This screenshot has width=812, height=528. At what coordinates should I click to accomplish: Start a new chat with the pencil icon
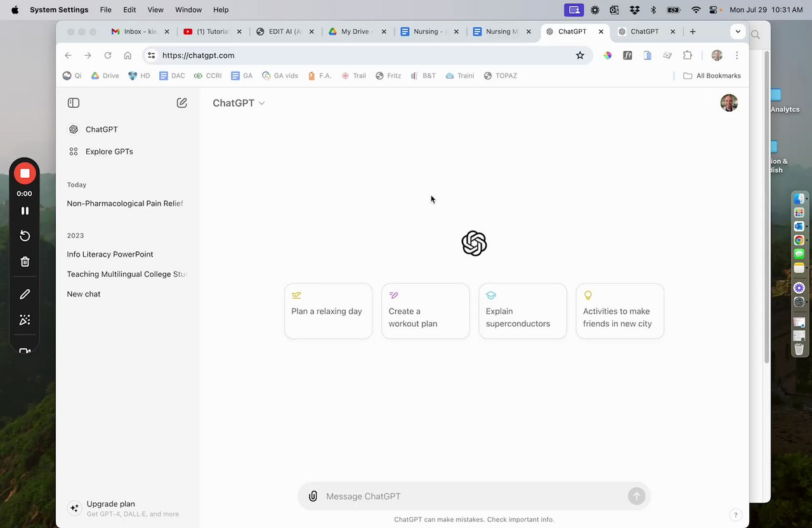(x=181, y=103)
